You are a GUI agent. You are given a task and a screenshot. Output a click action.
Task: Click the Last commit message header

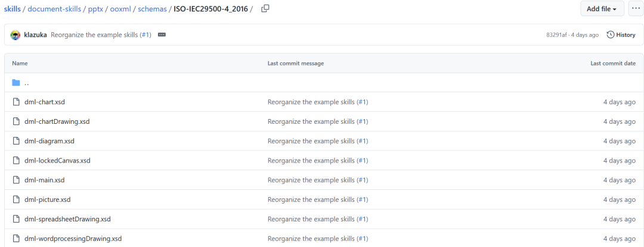296,64
